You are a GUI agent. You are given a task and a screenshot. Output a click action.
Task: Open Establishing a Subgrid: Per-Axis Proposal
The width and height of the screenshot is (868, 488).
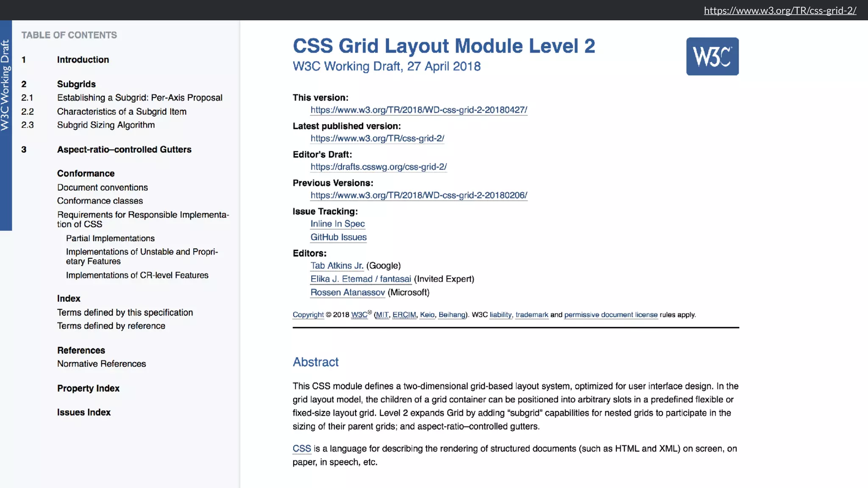click(x=139, y=98)
